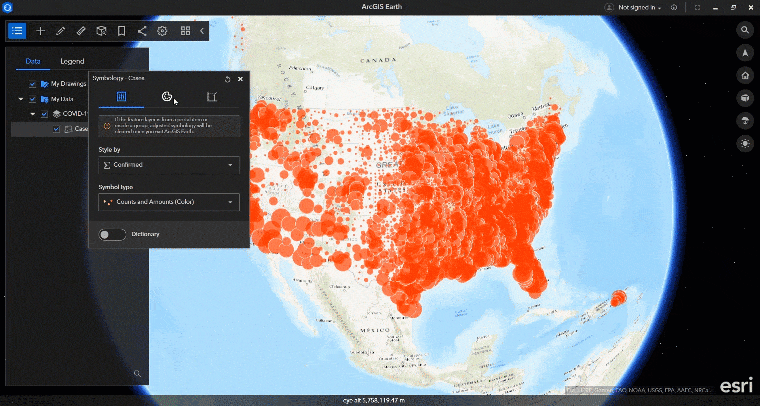The image size is (760, 406).
Task: Switch to the Legend tab
Action: pos(72,62)
